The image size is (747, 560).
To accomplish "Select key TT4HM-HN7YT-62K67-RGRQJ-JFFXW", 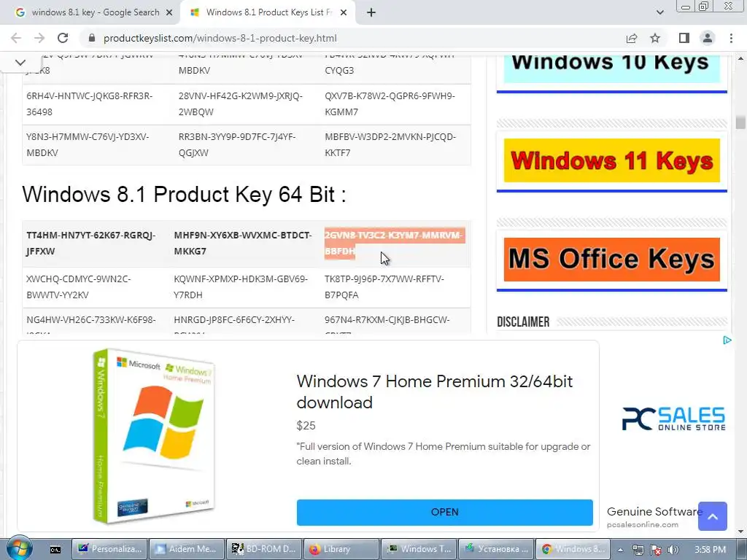I will (x=91, y=243).
